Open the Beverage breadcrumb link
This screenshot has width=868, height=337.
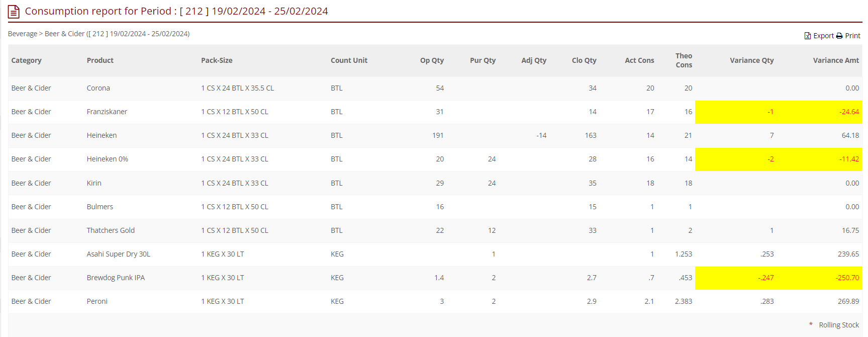click(23, 34)
